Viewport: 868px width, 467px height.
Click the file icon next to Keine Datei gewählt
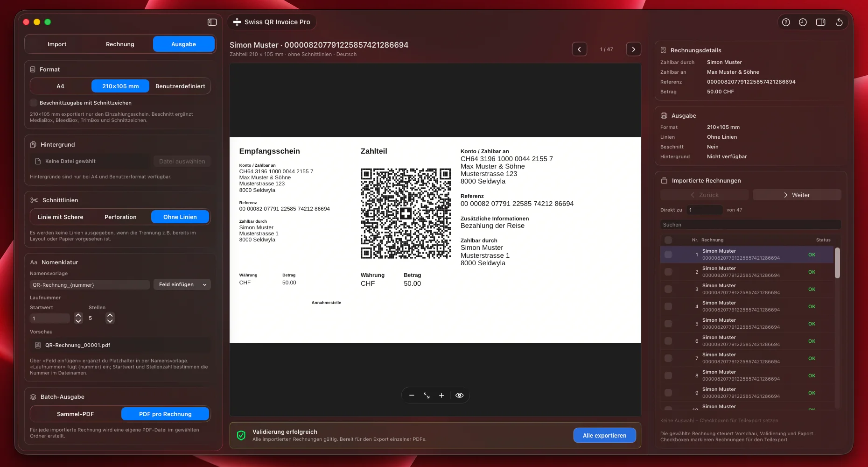coord(38,161)
